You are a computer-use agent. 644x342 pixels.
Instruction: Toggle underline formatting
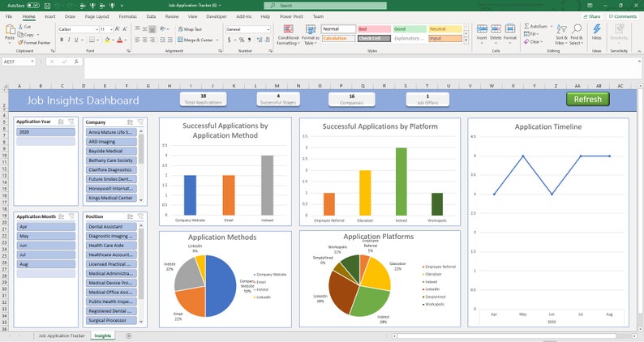pyautogui.click(x=76, y=40)
